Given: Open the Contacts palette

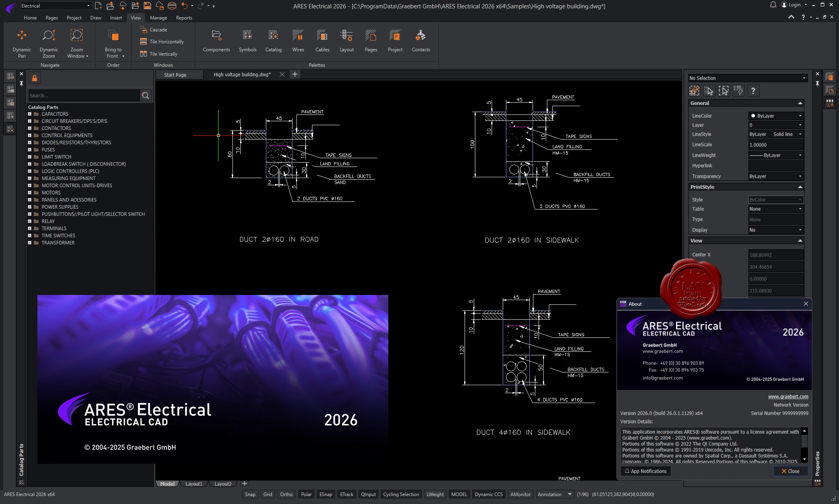Looking at the screenshot, I should [421, 41].
